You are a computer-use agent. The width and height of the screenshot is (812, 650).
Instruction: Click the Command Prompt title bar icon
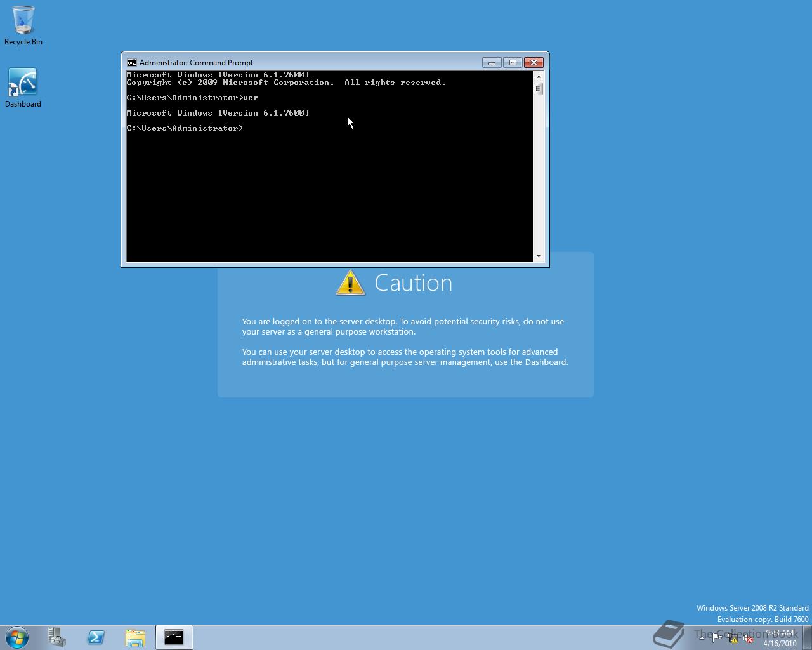131,63
